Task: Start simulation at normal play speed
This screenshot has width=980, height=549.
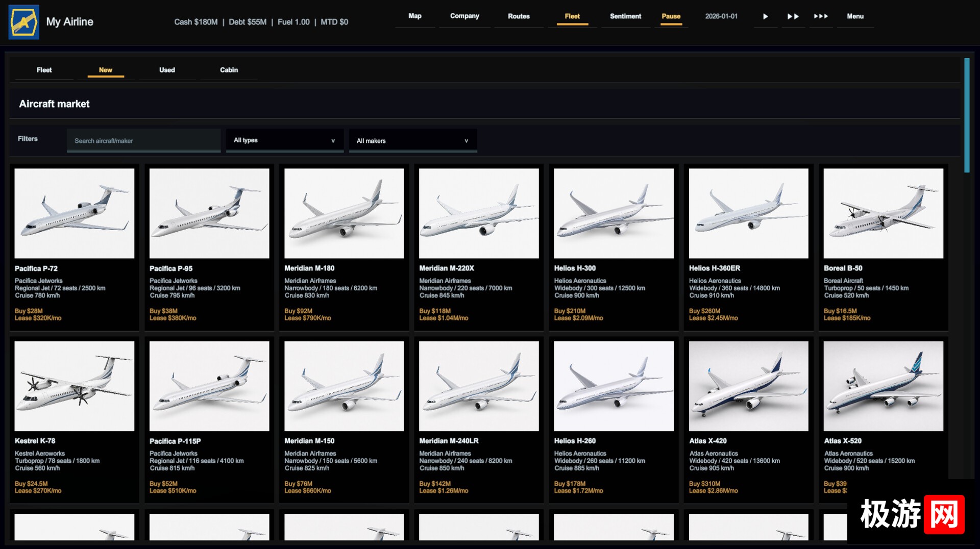Action: (765, 16)
